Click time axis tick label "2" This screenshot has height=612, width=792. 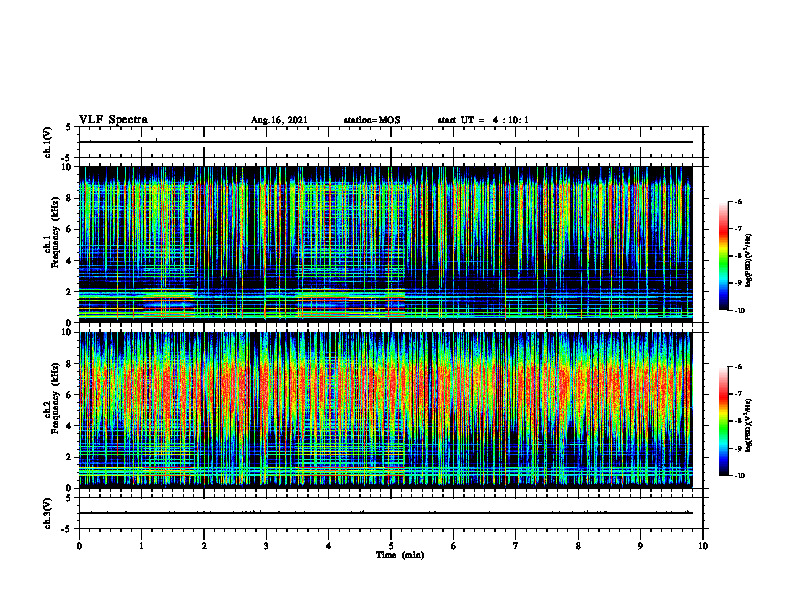click(x=204, y=546)
